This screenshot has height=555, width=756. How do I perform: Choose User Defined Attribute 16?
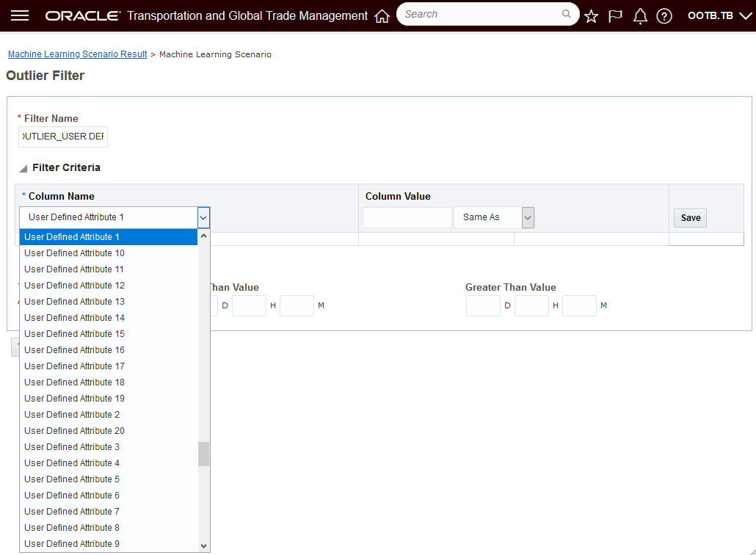tap(109, 350)
